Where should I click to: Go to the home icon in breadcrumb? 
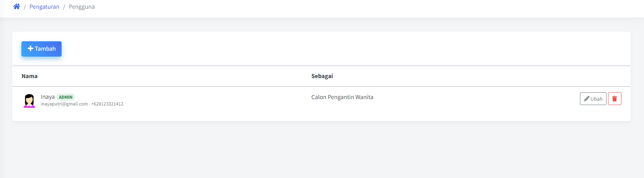coord(17,6)
